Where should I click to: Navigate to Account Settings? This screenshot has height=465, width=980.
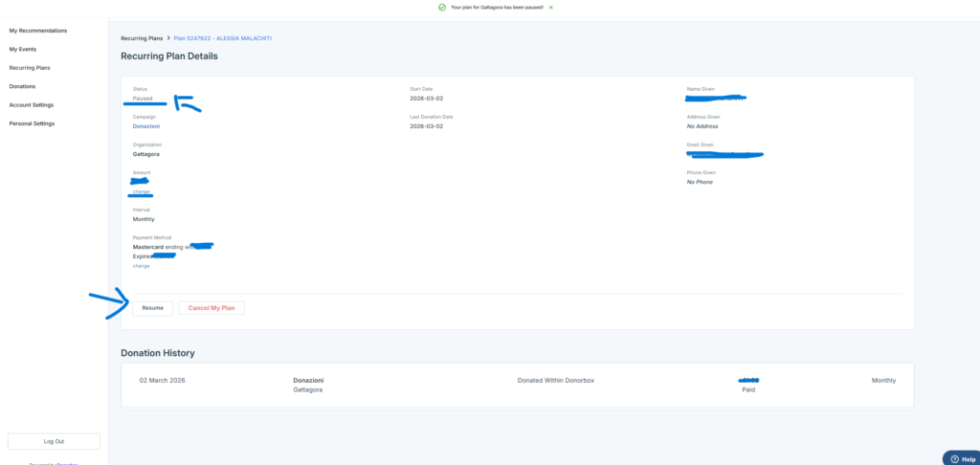(32, 104)
